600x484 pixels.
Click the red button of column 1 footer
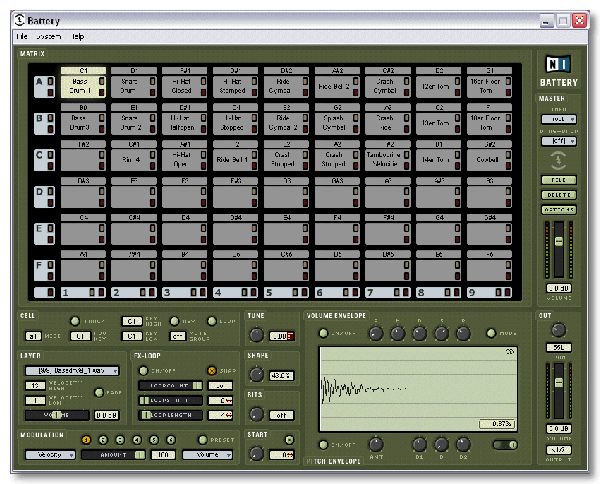[x=101, y=292]
